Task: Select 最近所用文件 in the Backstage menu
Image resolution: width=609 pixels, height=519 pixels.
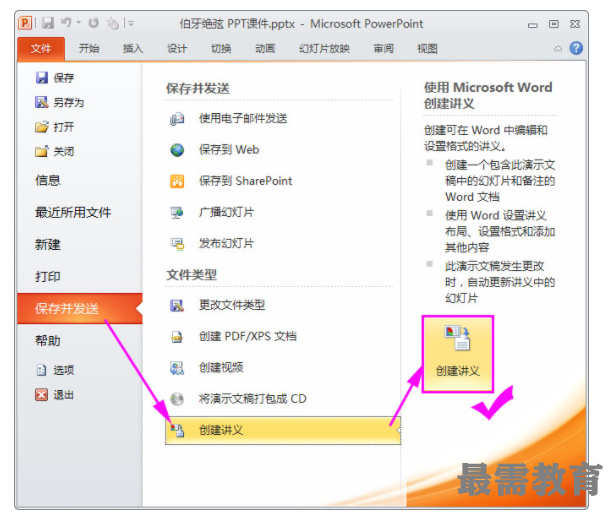Action: click(73, 212)
